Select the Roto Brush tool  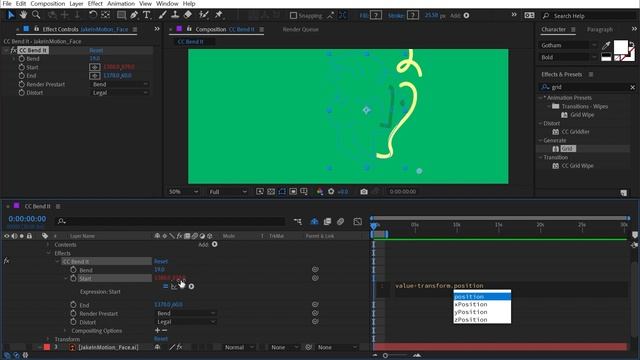(203, 15)
